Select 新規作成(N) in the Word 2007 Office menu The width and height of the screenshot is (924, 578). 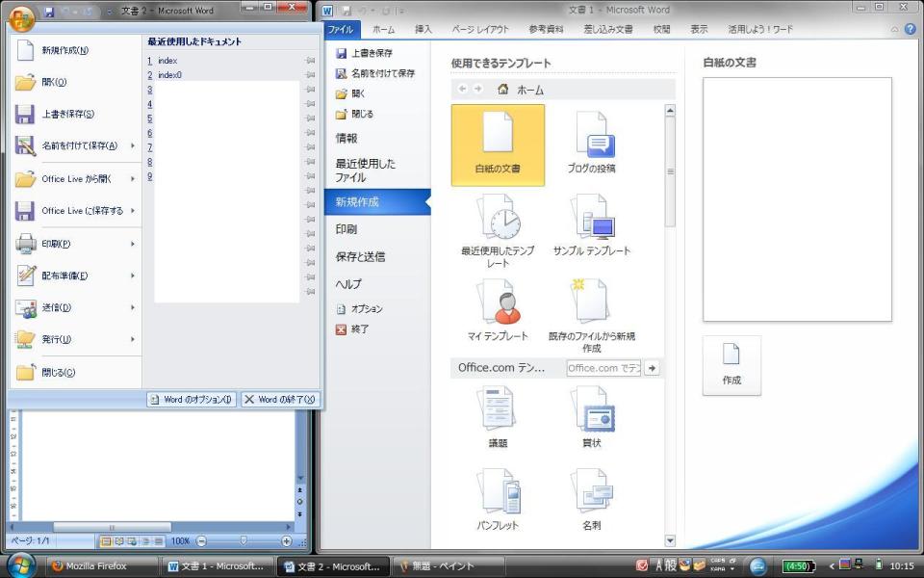tap(76, 51)
